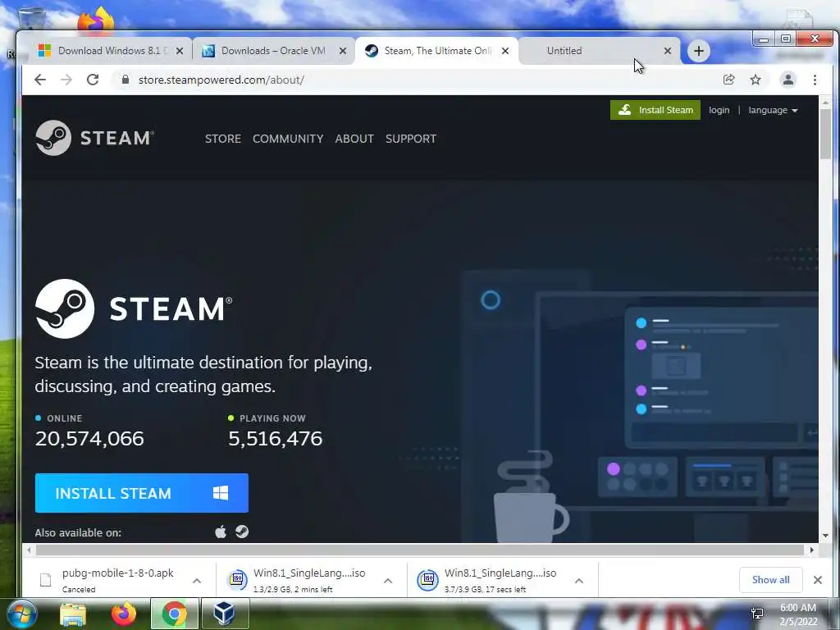Viewport: 840px width, 630px height.
Task: Share this page via share icon
Action: click(728, 80)
